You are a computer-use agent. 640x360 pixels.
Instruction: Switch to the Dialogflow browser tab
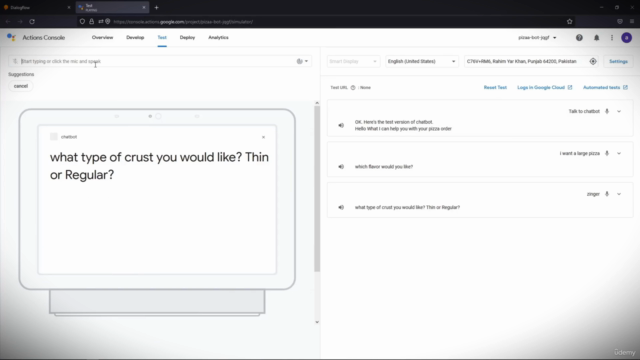point(37,7)
